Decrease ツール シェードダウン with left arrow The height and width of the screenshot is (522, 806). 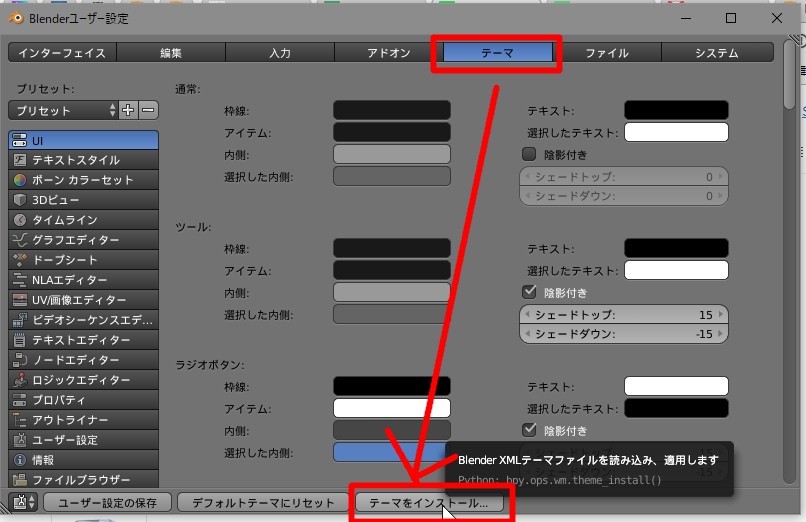[526, 334]
